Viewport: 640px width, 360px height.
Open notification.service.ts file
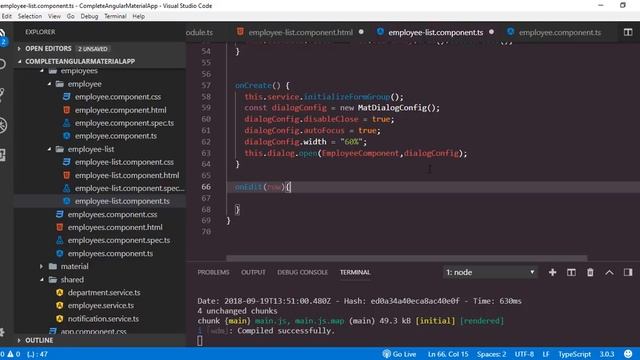click(x=103, y=319)
